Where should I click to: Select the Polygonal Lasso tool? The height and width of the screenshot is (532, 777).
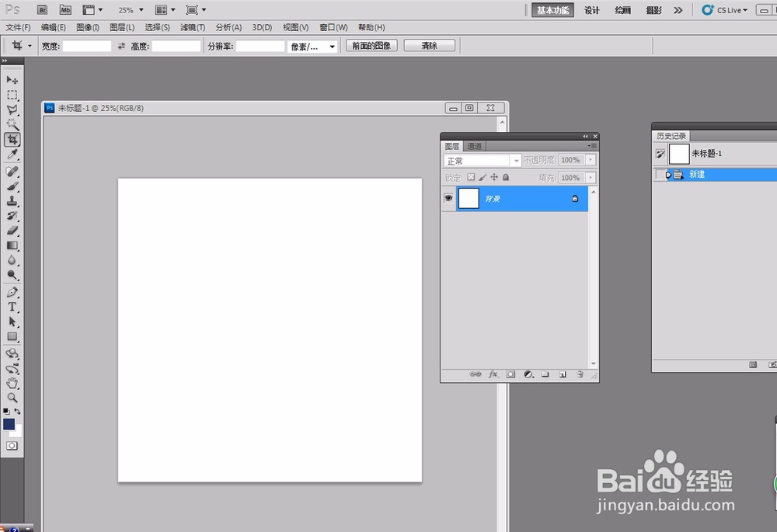[12, 110]
